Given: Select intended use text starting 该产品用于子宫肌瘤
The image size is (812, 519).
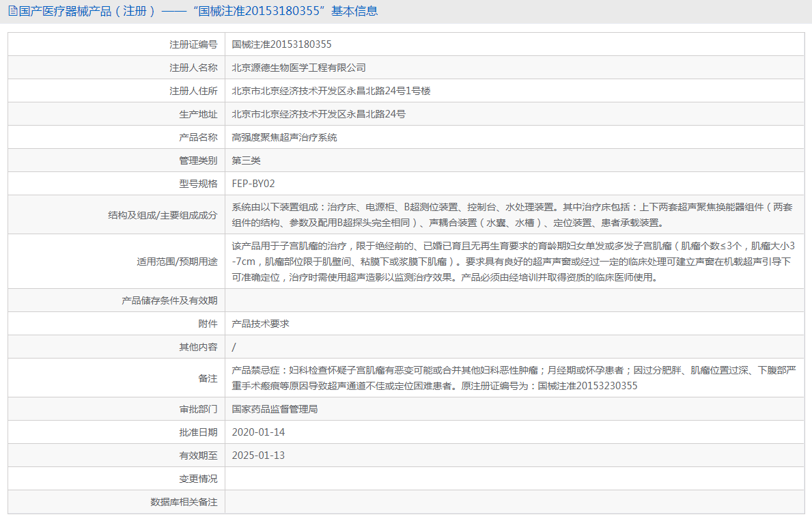Looking at the screenshot, I should coord(513,262).
